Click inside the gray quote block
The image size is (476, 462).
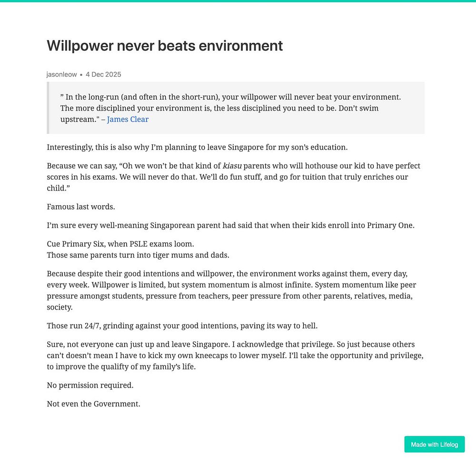(x=236, y=108)
